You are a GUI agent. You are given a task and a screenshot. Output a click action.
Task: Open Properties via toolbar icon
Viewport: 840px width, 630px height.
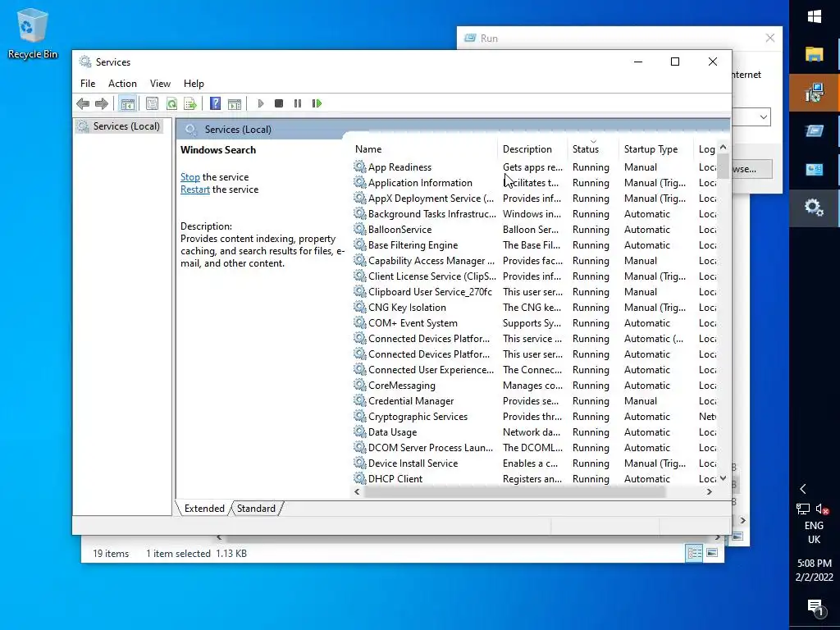(152, 103)
